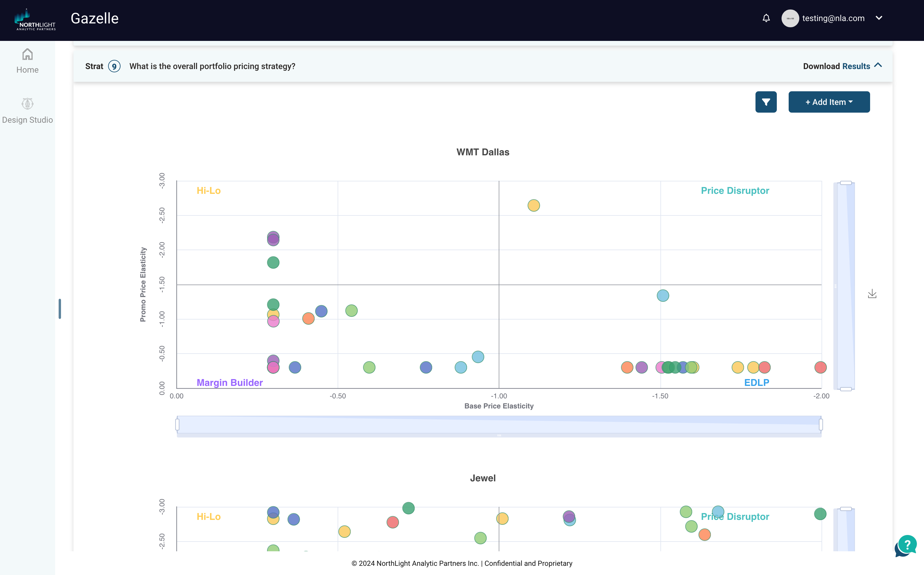Click the Base Price Elasticity axis label
This screenshot has height=575, width=924.
pyautogui.click(x=499, y=406)
